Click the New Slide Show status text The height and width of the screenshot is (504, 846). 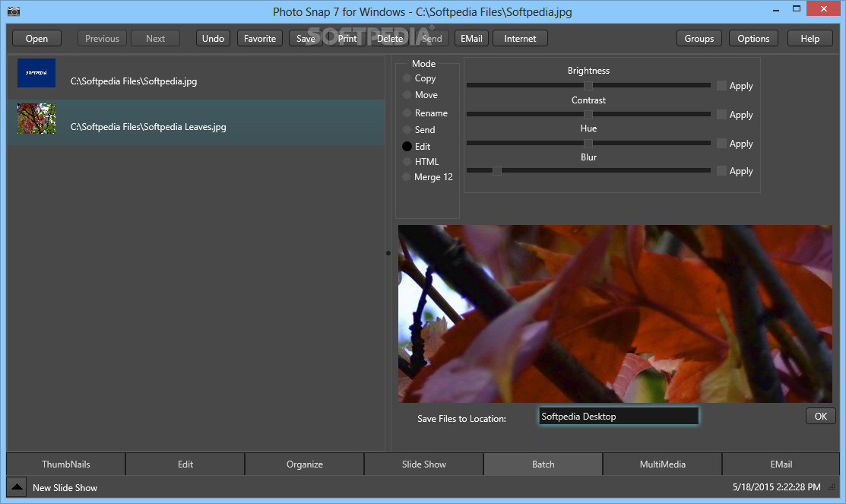click(65, 487)
